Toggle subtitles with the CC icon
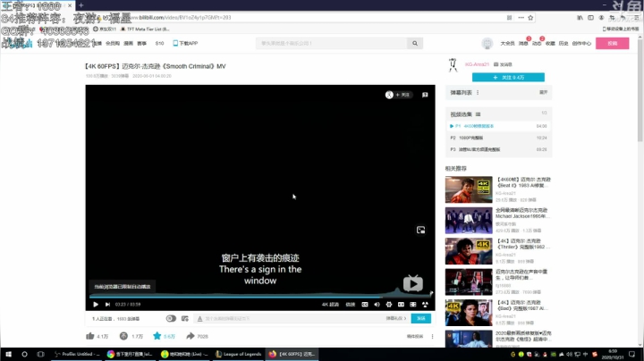The height and width of the screenshot is (361, 644). click(x=365, y=305)
